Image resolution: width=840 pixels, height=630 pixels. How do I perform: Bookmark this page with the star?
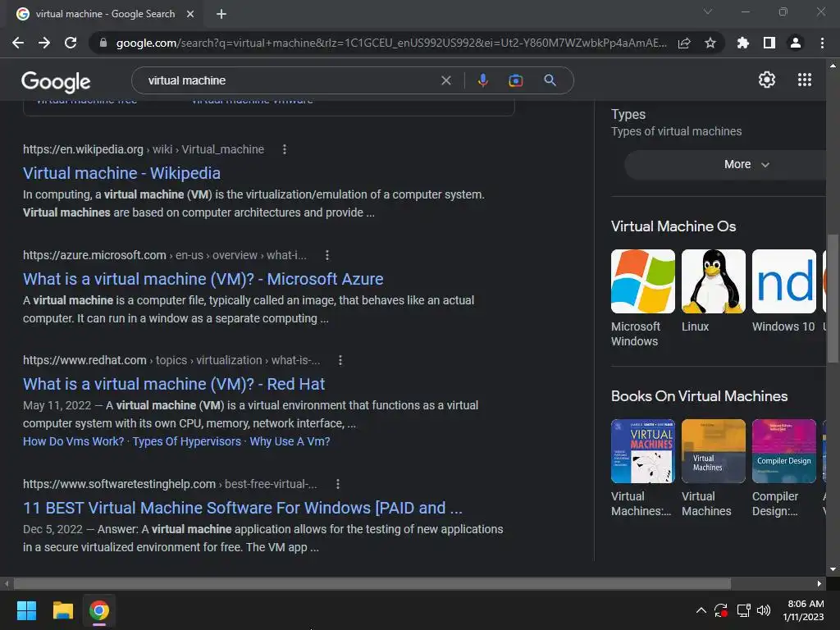click(710, 43)
